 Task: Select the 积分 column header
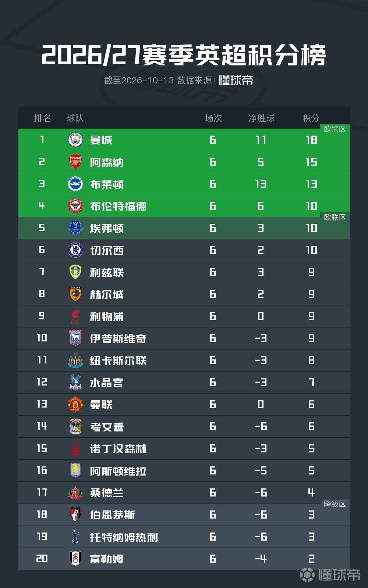[x=311, y=118]
